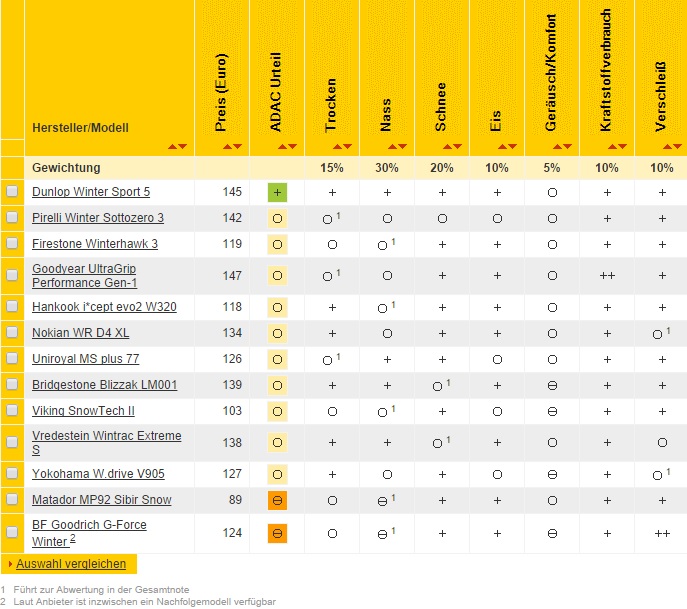This screenshot has width=687, height=609.
Task: Click the Auswahl vergleichen button
Action: point(71,564)
